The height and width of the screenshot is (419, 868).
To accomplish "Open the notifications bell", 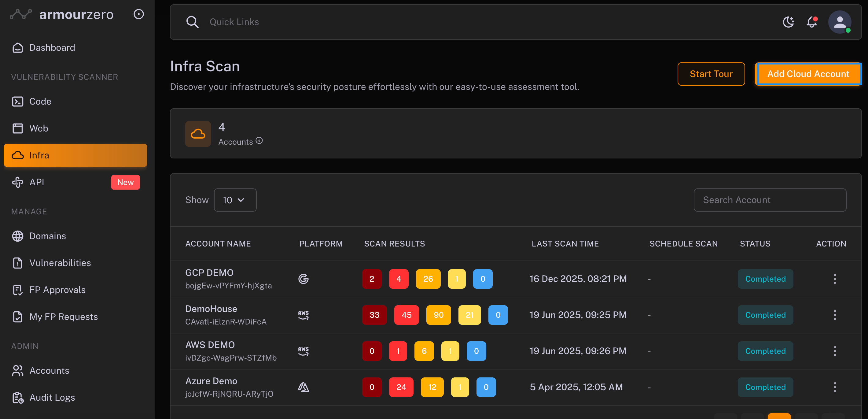I will [x=812, y=22].
